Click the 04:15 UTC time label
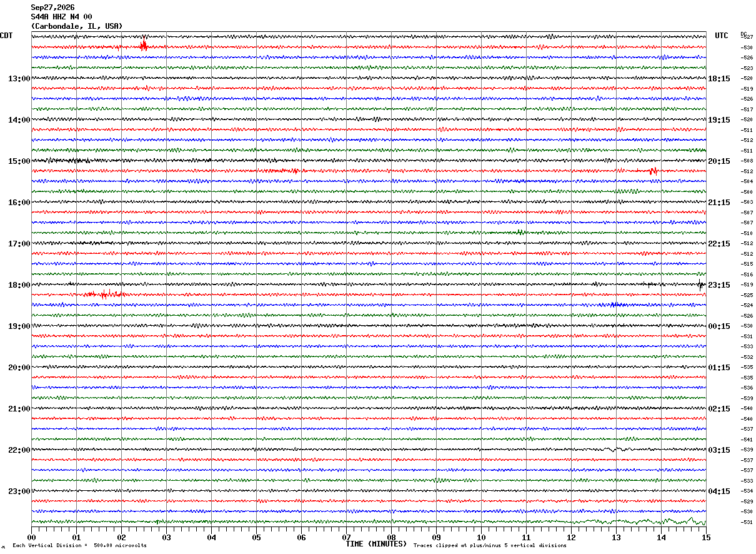 pos(719,491)
